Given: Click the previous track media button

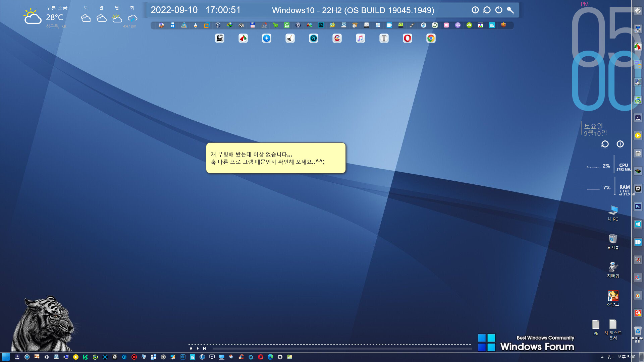Looking at the screenshot, I should (x=191, y=349).
